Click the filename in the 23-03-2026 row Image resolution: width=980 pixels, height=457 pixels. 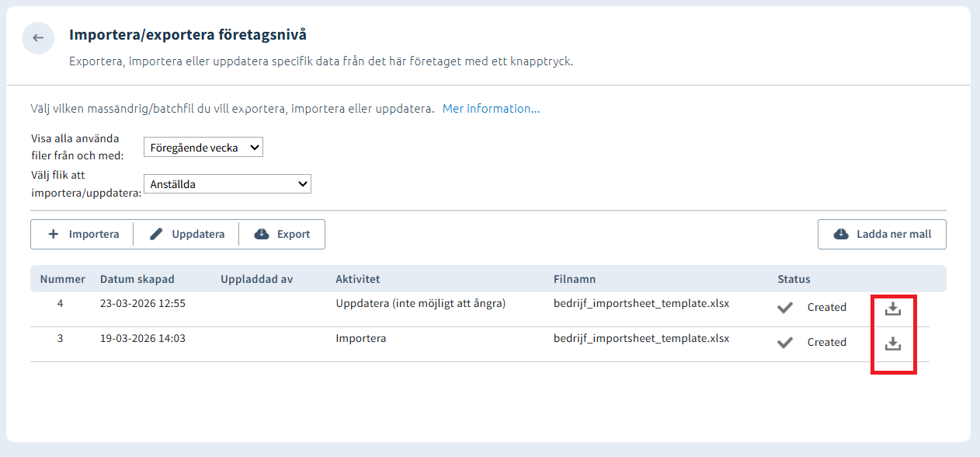coord(641,304)
